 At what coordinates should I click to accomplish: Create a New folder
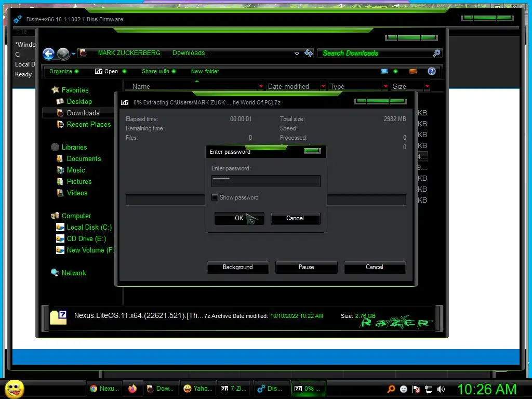(205, 71)
